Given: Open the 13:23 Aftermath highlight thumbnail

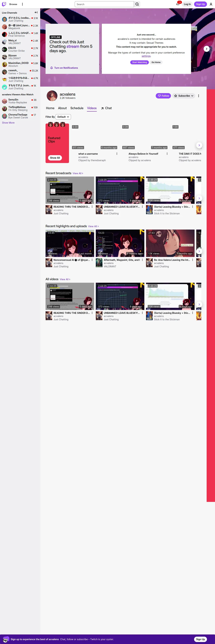Looking at the screenshot, I should [x=120, y=243].
